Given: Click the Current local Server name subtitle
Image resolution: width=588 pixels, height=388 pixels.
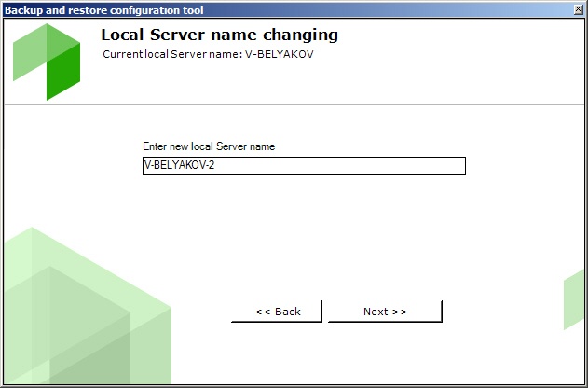Looking at the screenshot, I should pos(208,54).
